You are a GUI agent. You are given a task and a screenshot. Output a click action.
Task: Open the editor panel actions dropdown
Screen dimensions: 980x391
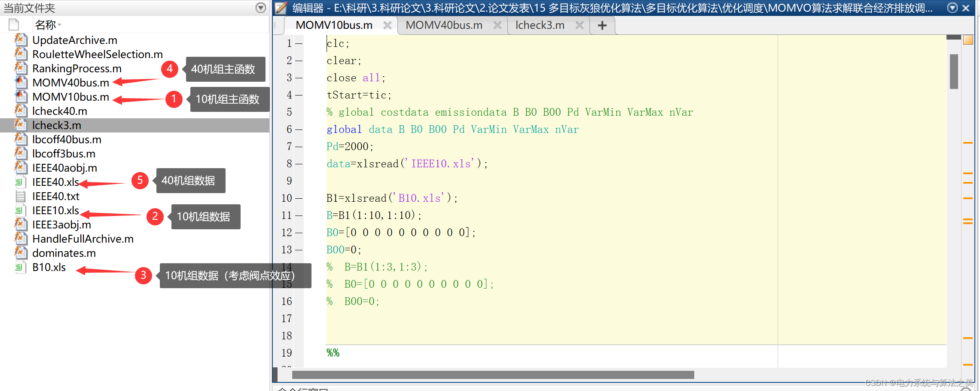coord(953,8)
